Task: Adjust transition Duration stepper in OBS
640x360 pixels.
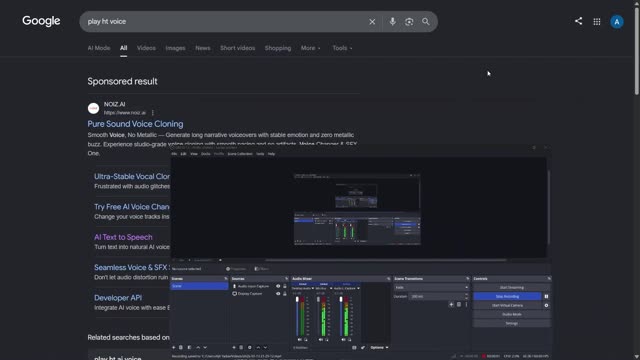Action: 467,296
